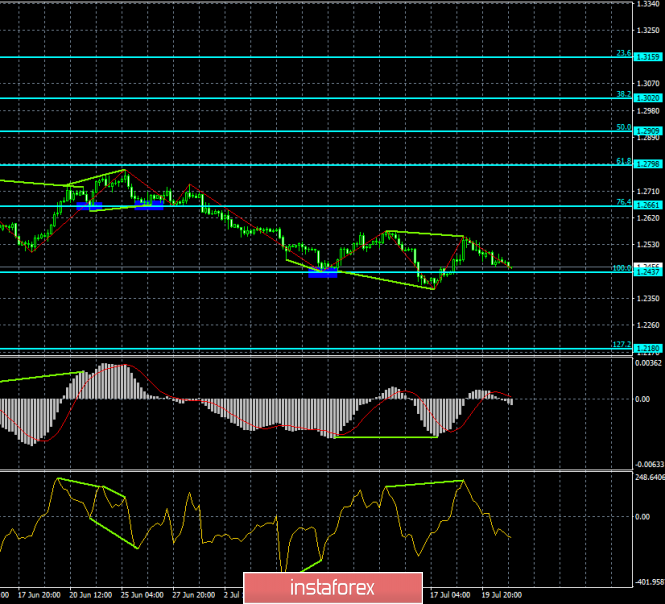Click the 17 Jul 04:00 time label

[450, 595]
